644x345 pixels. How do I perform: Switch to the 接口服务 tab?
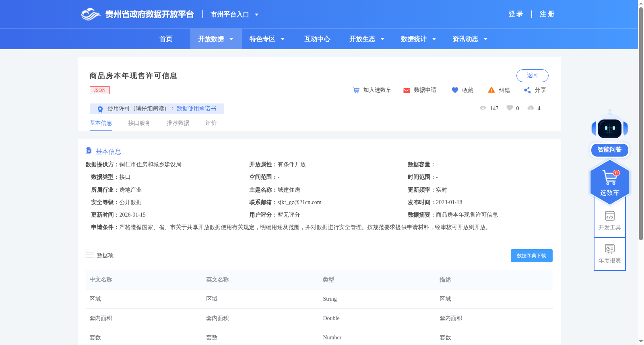click(x=139, y=123)
